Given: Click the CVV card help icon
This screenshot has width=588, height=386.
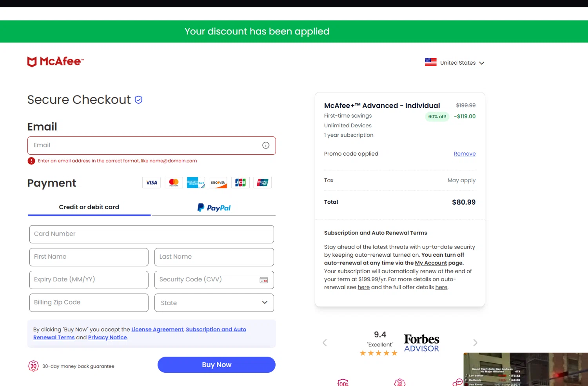Looking at the screenshot, I should [x=264, y=280].
